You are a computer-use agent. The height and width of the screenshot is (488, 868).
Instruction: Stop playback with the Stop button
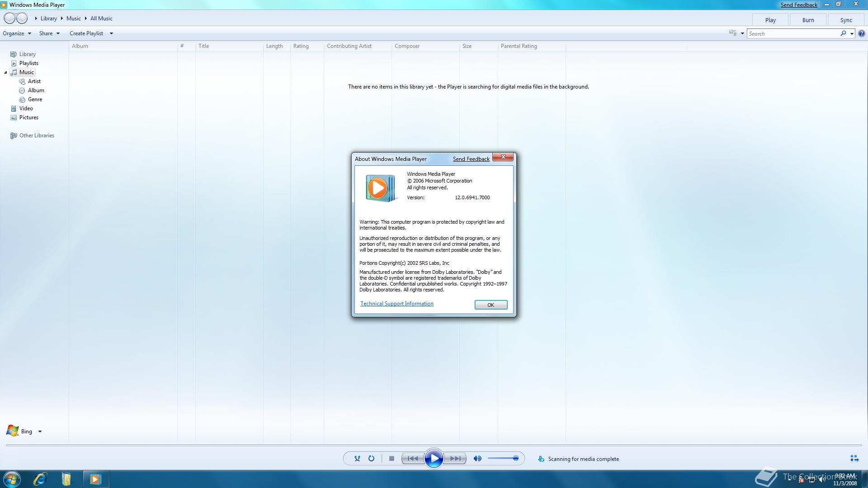[x=392, y=459]
